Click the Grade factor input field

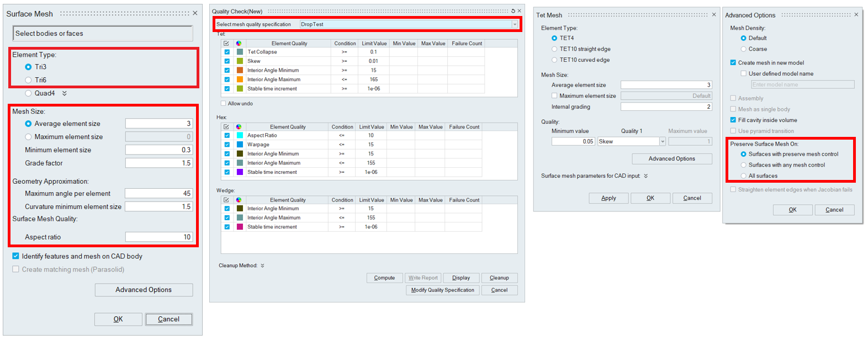158,163
